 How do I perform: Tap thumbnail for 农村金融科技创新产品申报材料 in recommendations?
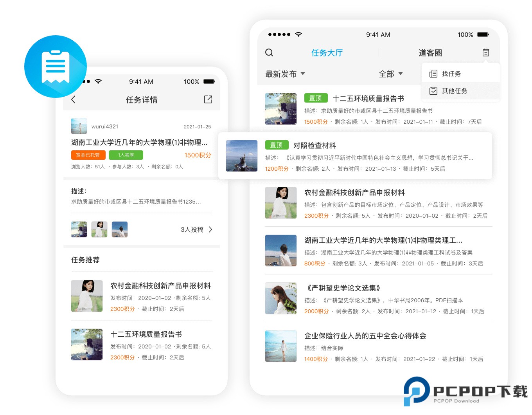[x=87, y=296]
